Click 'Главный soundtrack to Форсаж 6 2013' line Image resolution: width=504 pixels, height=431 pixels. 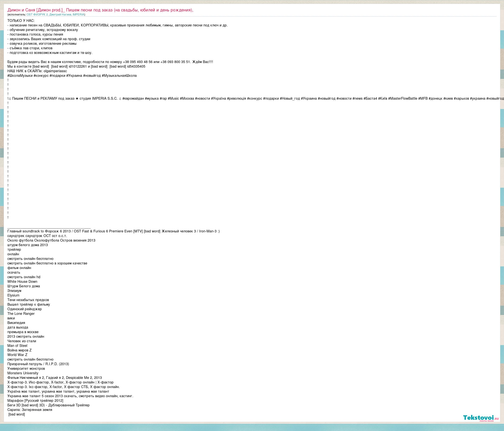[x=114, y=231]
